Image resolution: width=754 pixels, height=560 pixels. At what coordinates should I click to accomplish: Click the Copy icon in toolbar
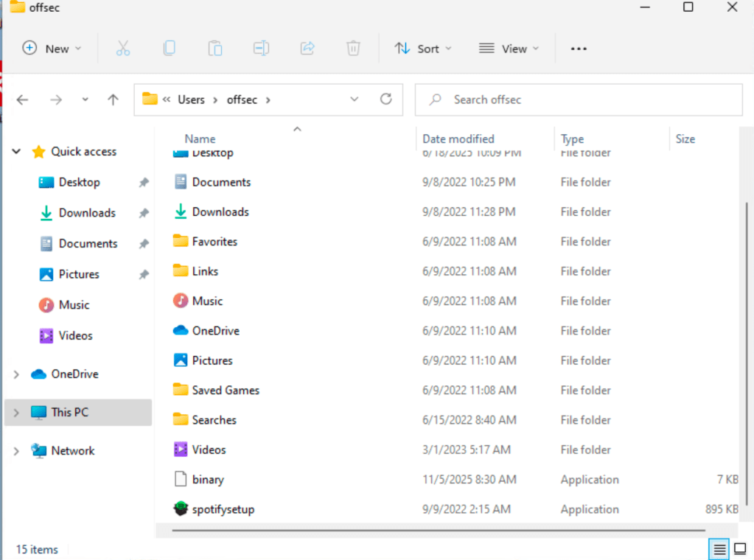pos(169,49)
